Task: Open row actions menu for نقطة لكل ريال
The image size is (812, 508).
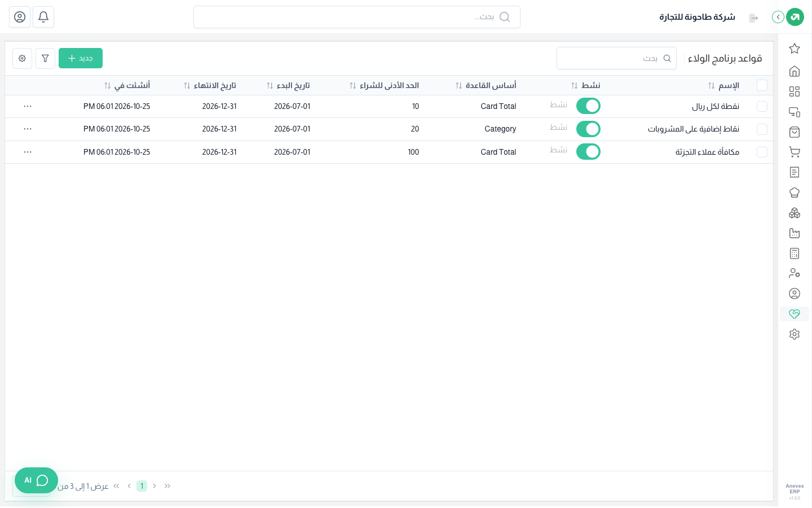Action: pos(28,106)
